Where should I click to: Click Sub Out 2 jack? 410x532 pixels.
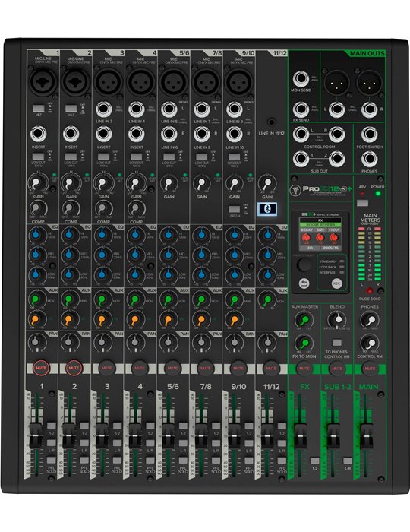pyautogui.click(x=336, y=159)
